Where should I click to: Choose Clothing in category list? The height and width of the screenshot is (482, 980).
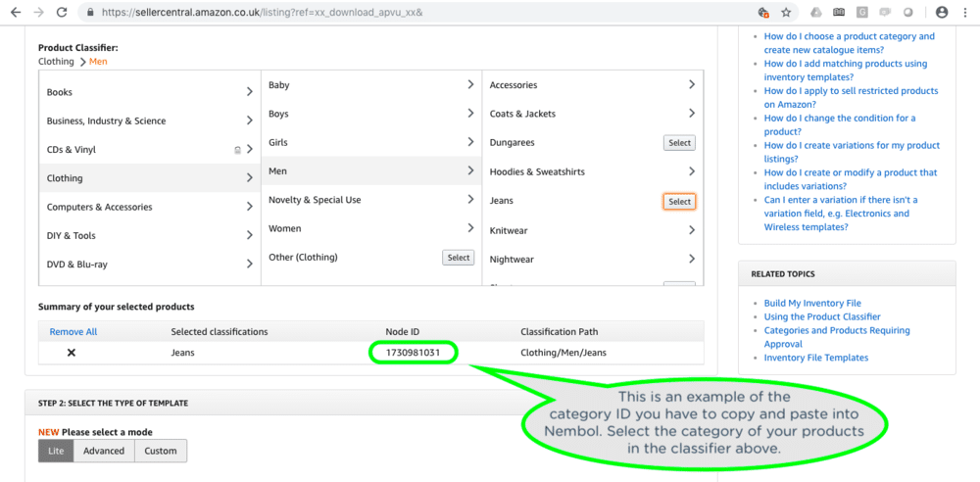pyautogui.click(x=150, y=178)
